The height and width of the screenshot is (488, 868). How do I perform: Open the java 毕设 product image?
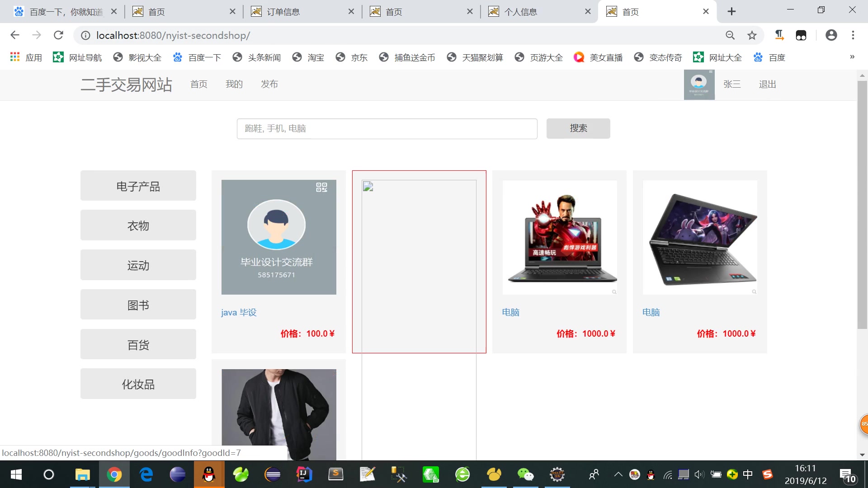tap(279, 237)
